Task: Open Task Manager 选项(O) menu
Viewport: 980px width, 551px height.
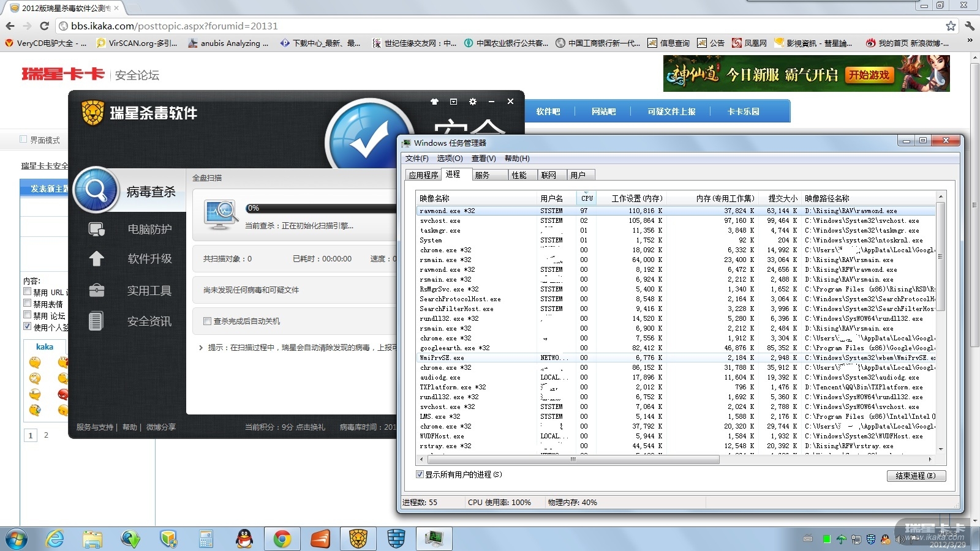Action: (x=450, y=159)
